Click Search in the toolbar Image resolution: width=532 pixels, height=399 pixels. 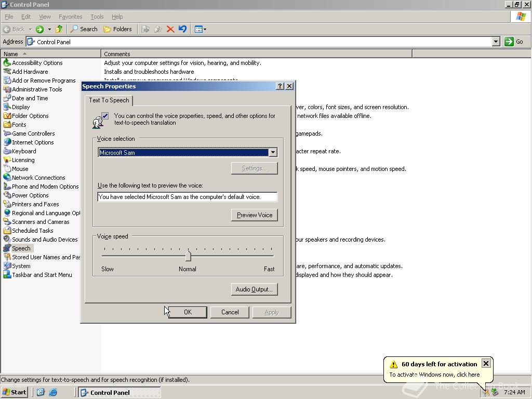(x=84, y=29)
